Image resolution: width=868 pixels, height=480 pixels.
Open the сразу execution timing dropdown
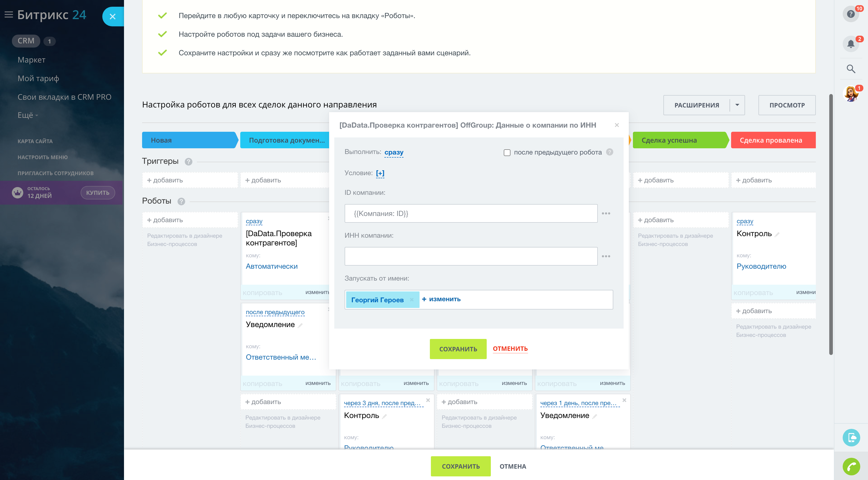pos(393,152)
